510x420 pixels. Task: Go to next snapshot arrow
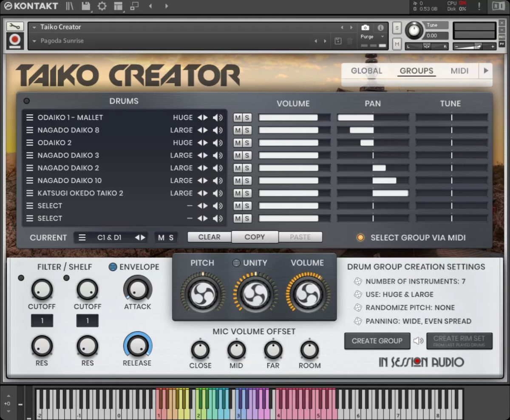point(326,41)
